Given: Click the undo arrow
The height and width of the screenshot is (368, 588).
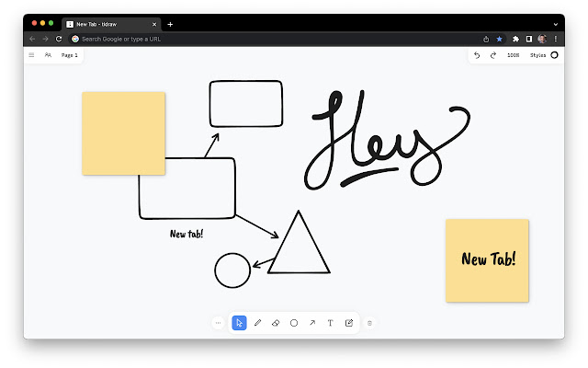Looking at the screenshot, I should [x=477, y=55].
